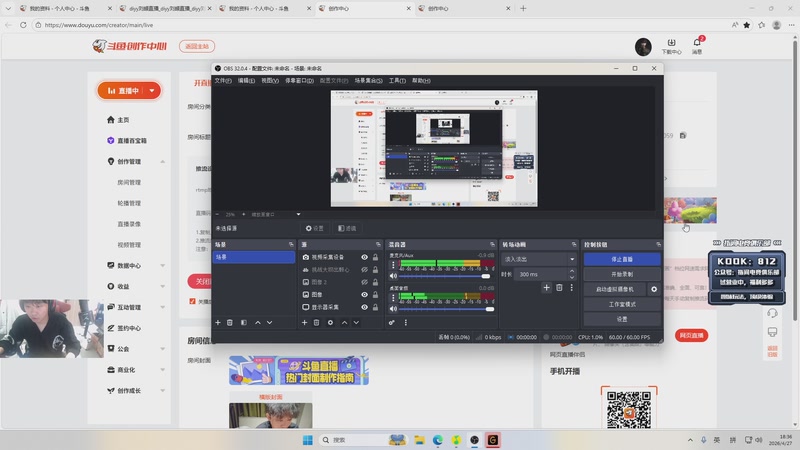Viewport: 800px width, 450px height.
Task: Unlock the 显示器采集 source lock
Action: (376, 307)
